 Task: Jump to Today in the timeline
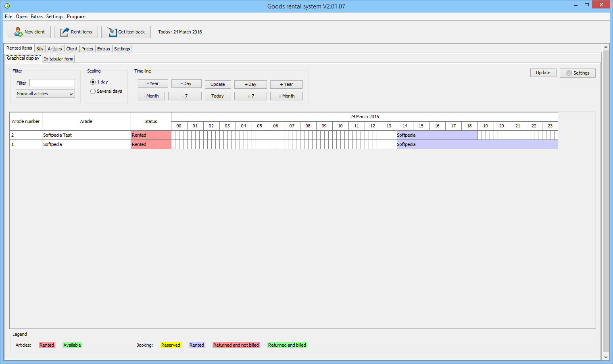click(x=218, y=96)
